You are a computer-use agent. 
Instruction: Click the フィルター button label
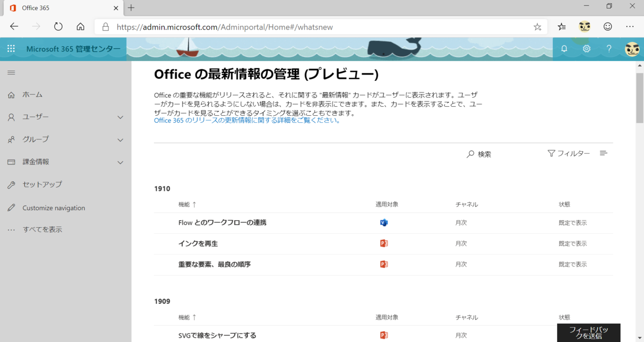click(x=574, y=153)
